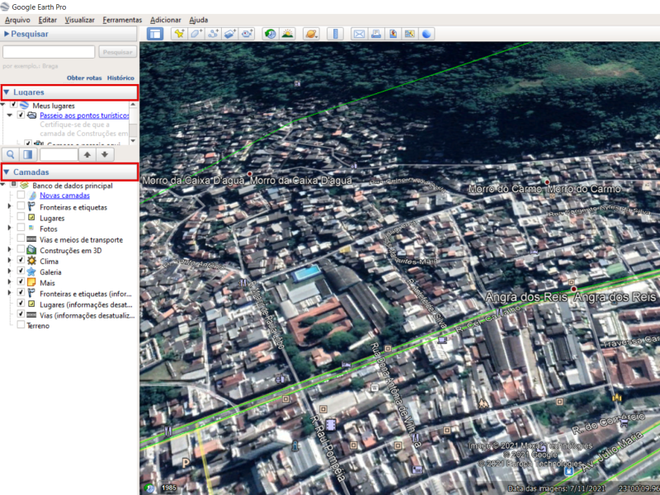The width and height of the screenshot is (660, 495).
Task: Click the Pesquisar search button
Action: coord(117,52)
